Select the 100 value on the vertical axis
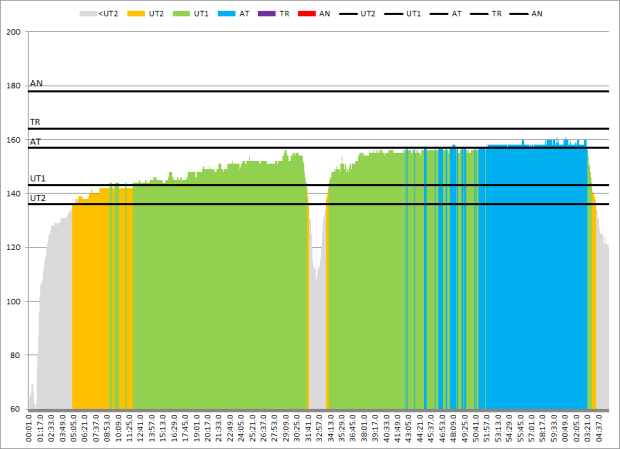The width and height of the screenshot is (620, 449). click(x=14, y=302)
